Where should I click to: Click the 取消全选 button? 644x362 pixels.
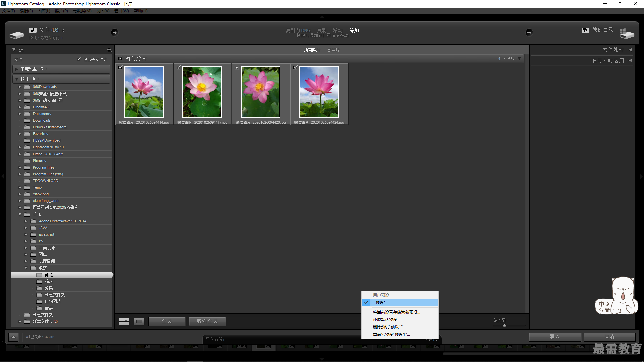click(207, 321)
